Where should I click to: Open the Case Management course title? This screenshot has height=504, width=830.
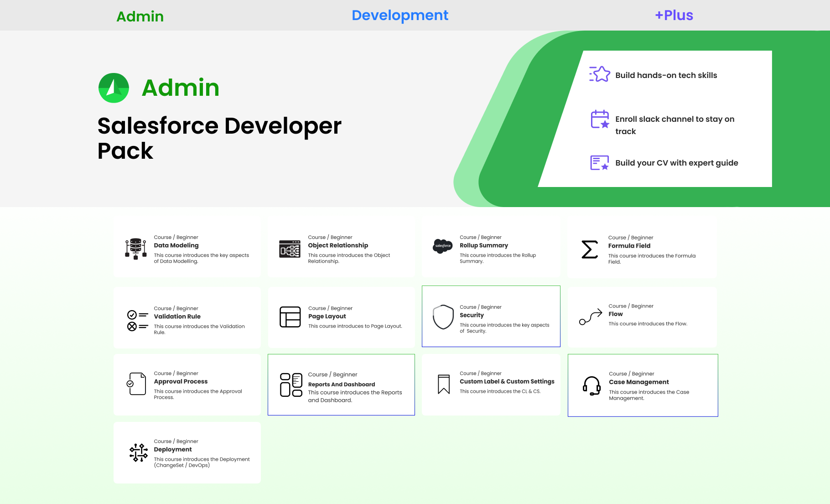[x=639, y=382]
